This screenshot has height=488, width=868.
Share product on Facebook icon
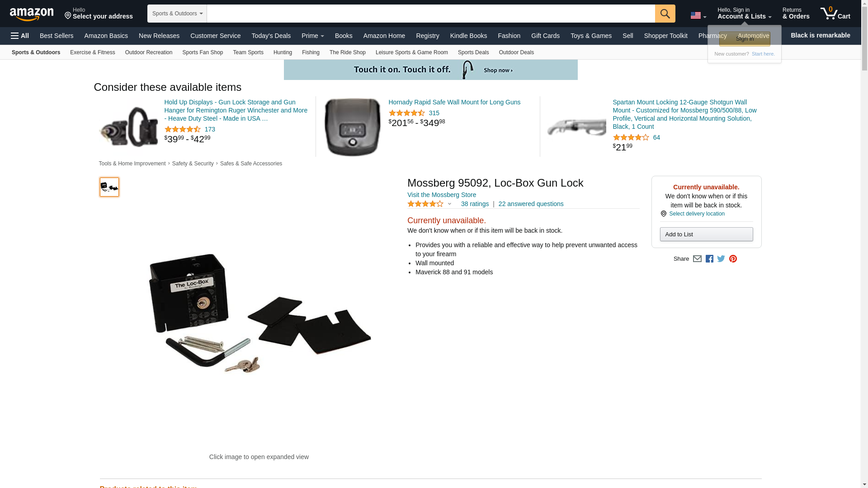[709, 259]
